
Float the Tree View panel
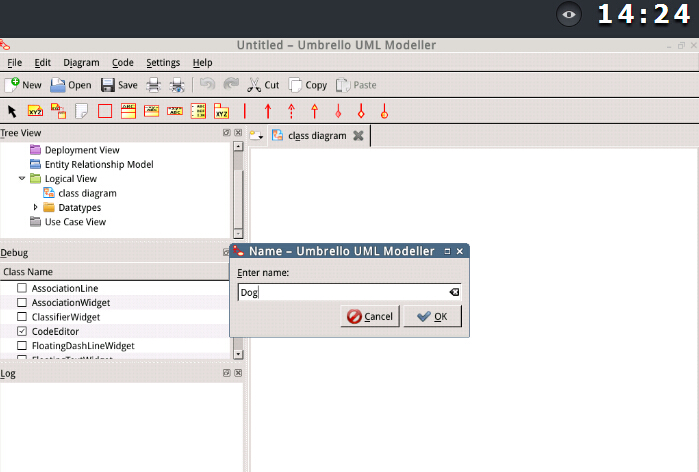pyautogui.click(x=226, y=132)
